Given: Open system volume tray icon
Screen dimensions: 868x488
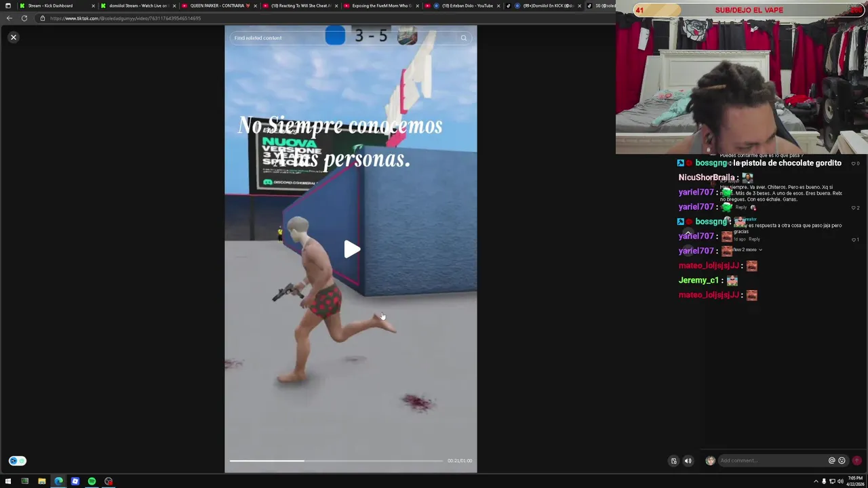Looking at the screenshot, I should (x=840, y=481).
